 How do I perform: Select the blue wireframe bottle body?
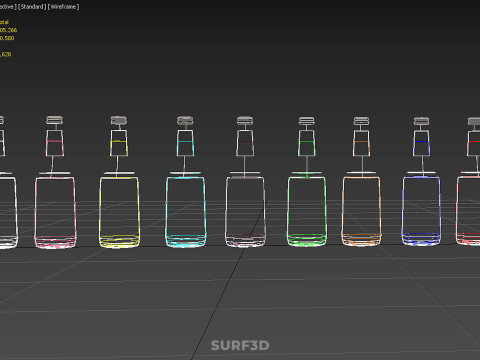coord(421,211)
